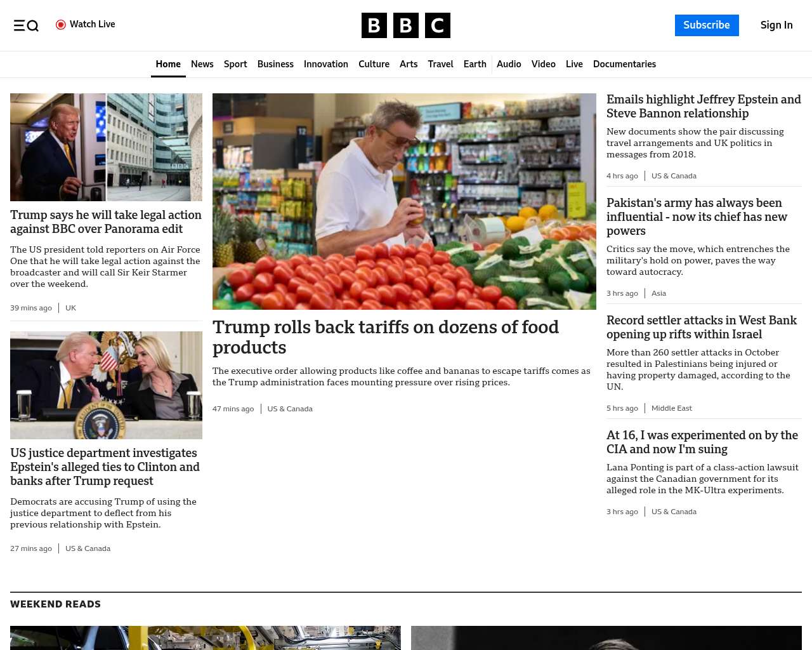Click the Asia category tag
The height and width of the screenshot is (650, 812).
point(658,293)
